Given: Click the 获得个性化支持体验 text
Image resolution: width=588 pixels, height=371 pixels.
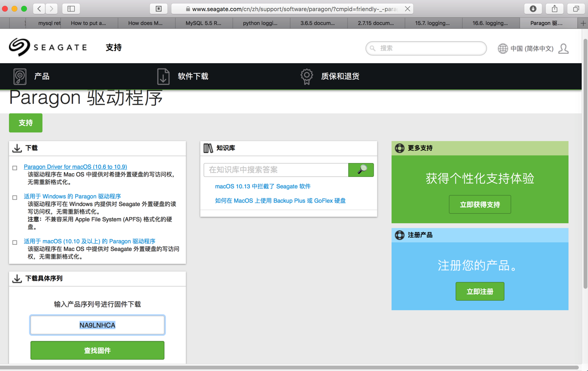Looking at the screenshot, I should tap(480, 178).
